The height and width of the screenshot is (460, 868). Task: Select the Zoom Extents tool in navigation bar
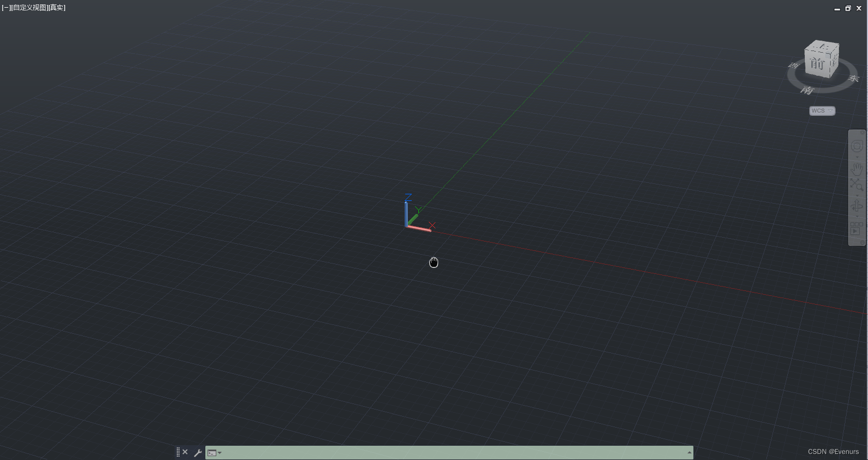click(x=857, y=185)
